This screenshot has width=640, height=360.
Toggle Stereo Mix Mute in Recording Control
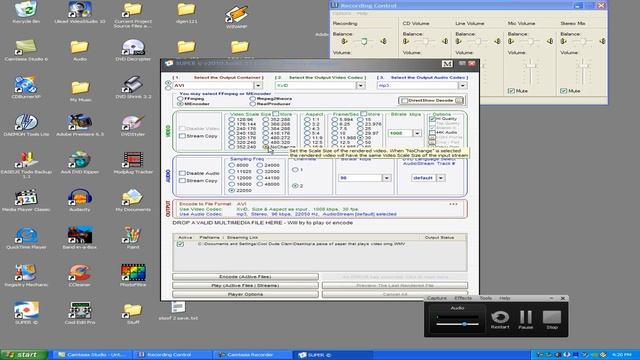(x=564, y=91)
